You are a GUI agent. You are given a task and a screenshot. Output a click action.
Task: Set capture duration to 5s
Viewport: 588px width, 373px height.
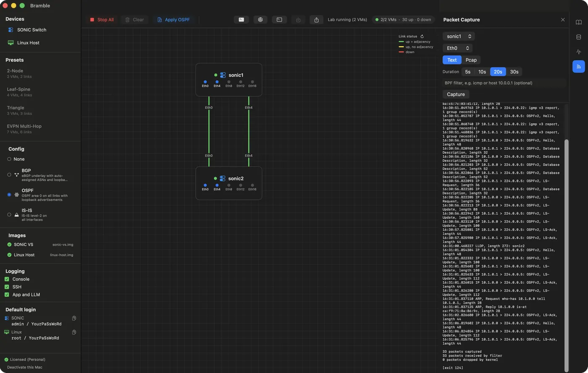coord(468,71)
